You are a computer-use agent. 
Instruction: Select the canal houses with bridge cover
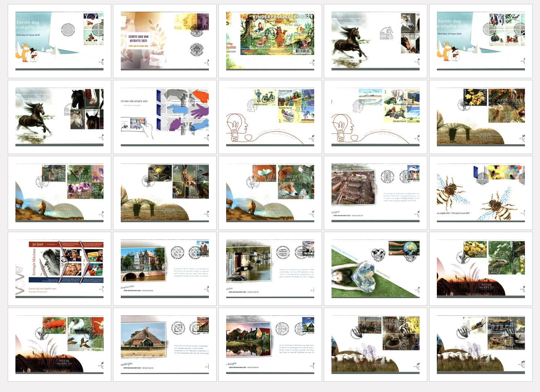coord(165,269)
